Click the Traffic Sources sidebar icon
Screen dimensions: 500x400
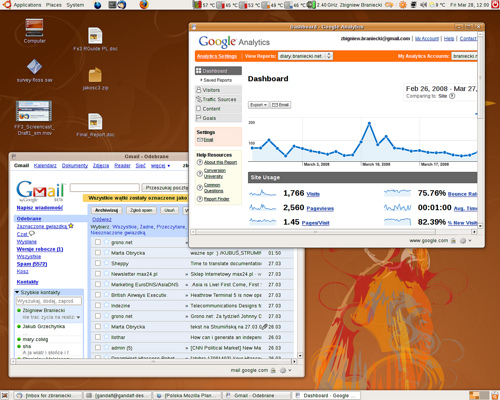click(199, 99)
